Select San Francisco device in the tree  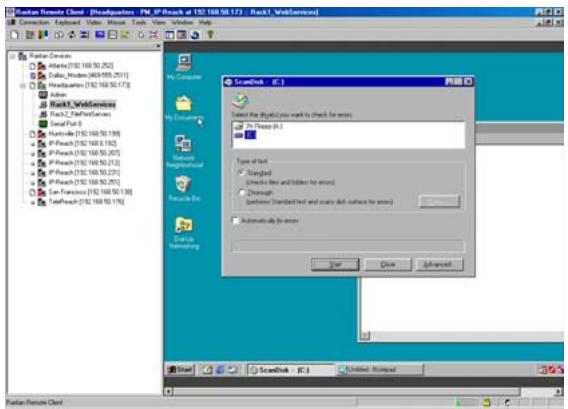pos(90,192)
